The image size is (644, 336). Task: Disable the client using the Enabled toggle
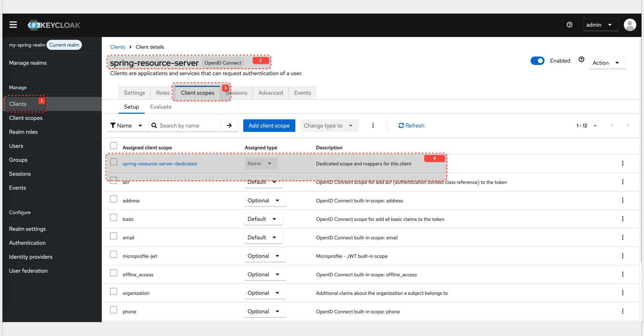[x=537, y=60]
